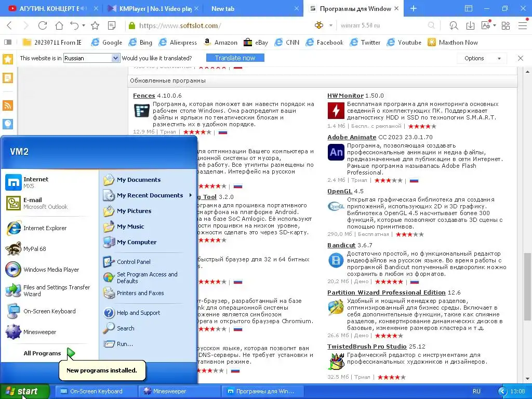532x399 pixels.
Task: Click the page vertical scrollbar thumb
Action: coord(527,287)
